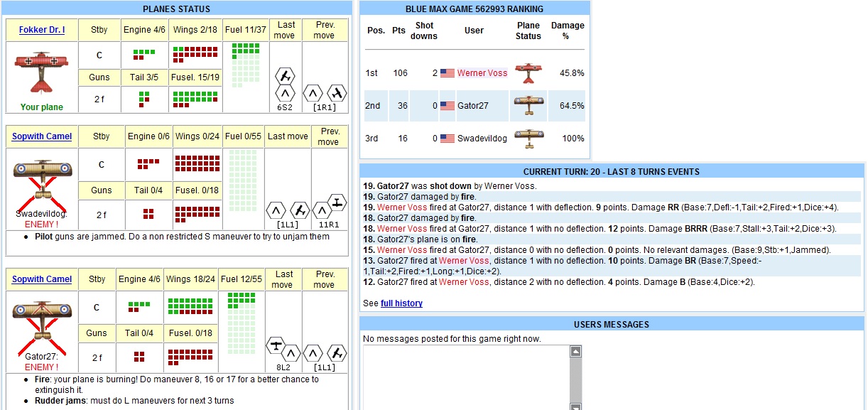The width and height of the screenshot is (868, 410).
Task: Click the plane hex in Gator27's last move 8L2
Action: click(x=276, y=345)
